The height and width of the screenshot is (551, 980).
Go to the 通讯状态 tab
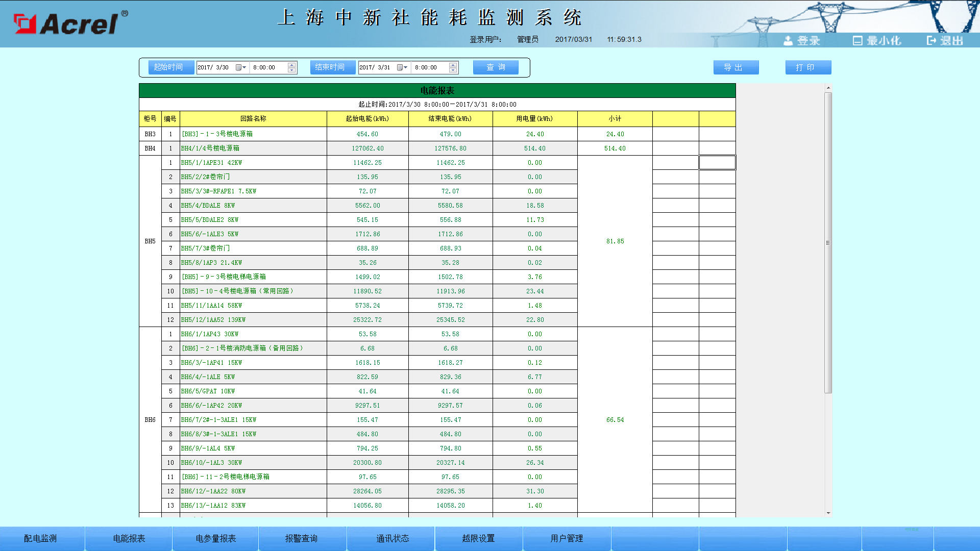[x=392, y=538]
